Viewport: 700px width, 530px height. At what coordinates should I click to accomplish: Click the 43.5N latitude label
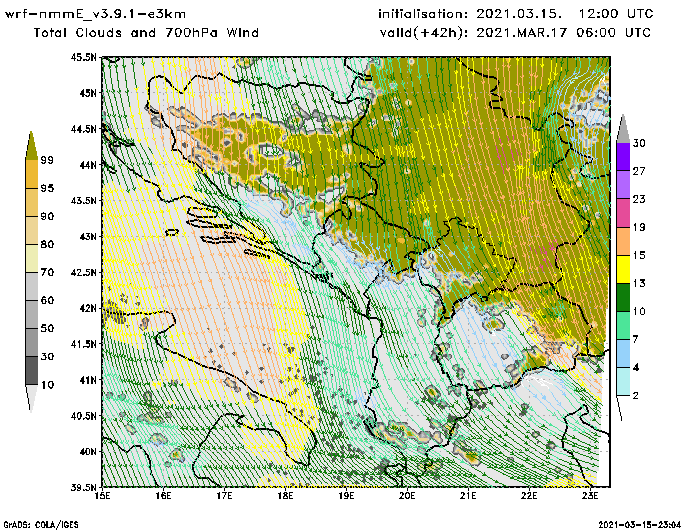pos(83,200)
